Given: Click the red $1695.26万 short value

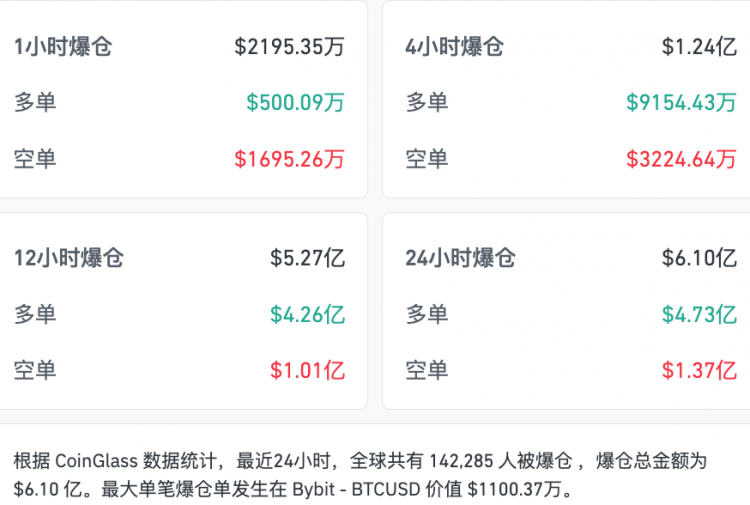Looking at the screenshot, I should [290, 158].
